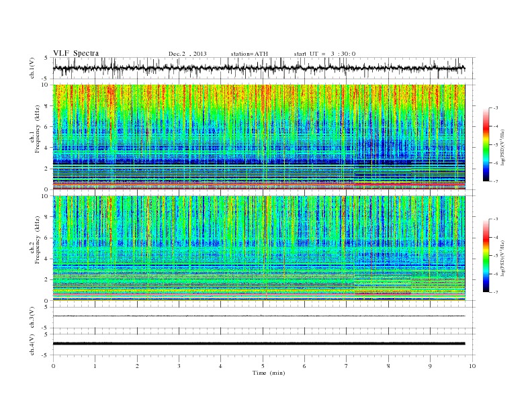
Task: Click the time axis tick label "4"
Action: coord(220,366)
